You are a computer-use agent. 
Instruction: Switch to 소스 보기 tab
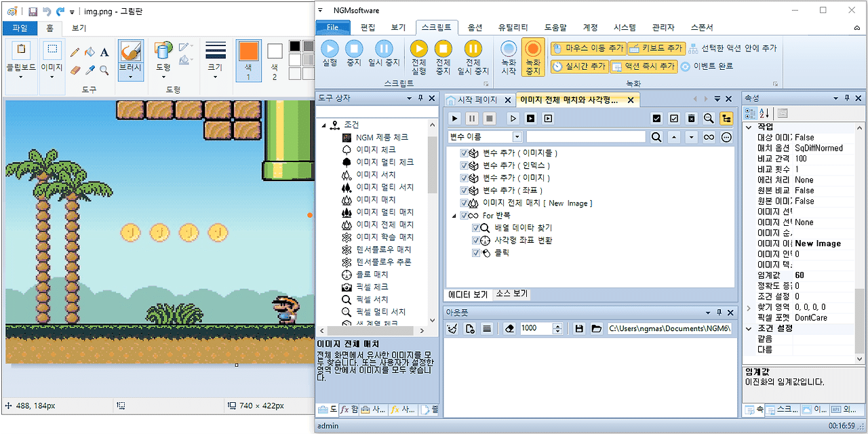pyautogui.click(x=511, y=294)
